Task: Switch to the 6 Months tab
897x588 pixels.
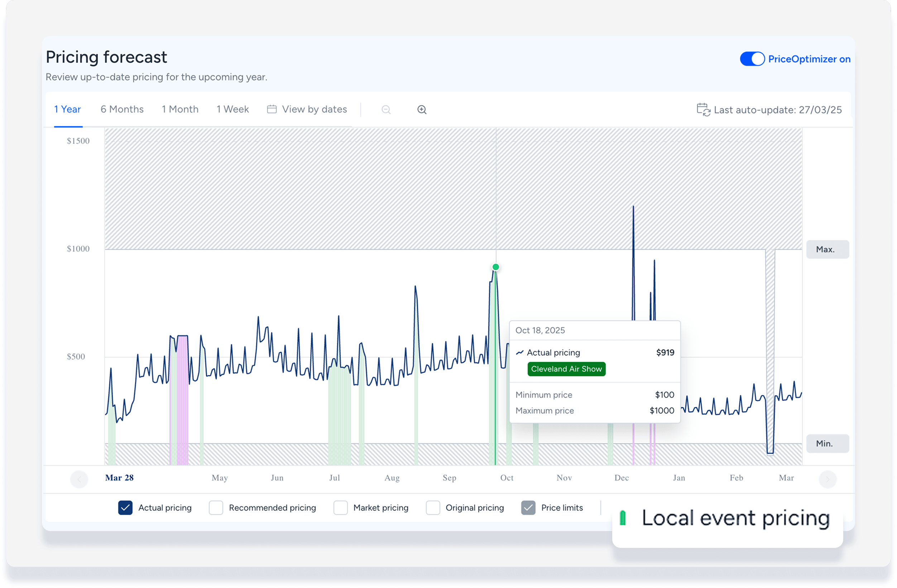Action: point(122,109)
